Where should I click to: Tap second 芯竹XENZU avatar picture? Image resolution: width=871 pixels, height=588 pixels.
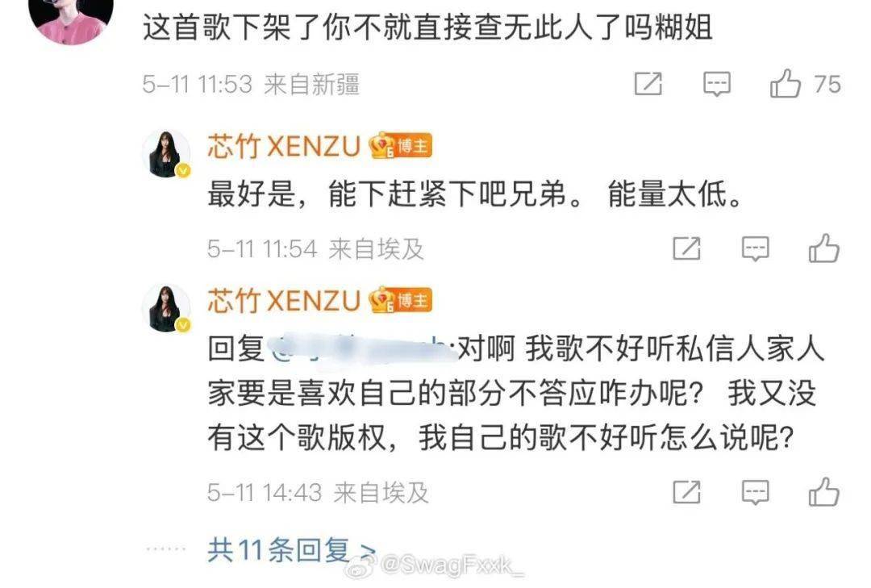[x=166, y=308]
